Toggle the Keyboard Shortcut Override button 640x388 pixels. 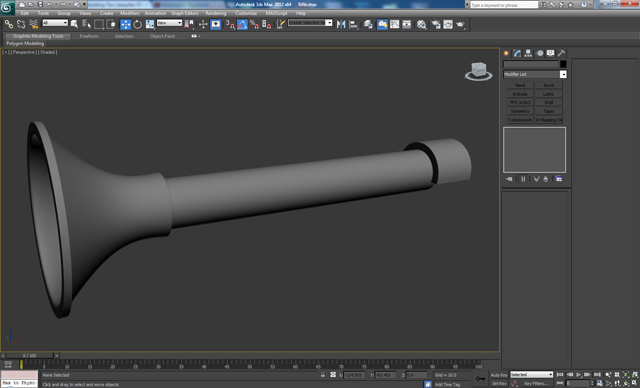216,24
